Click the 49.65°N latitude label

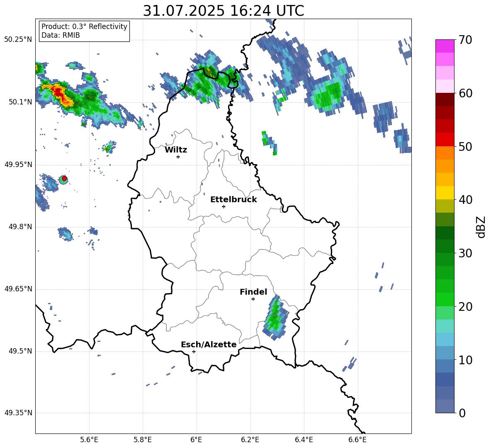[18, 289]
